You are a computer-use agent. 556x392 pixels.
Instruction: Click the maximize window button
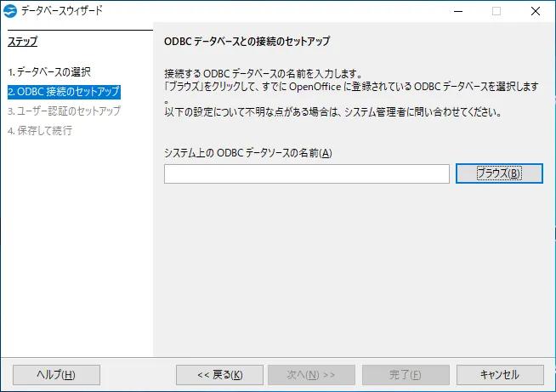(496, 12)
